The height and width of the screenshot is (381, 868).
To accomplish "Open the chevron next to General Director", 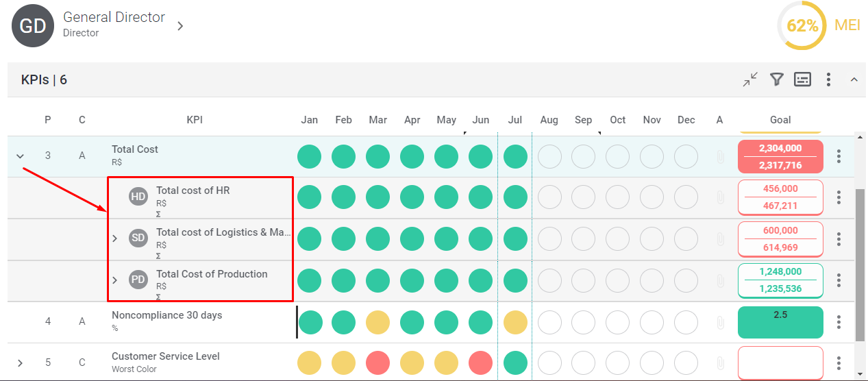I will (x=180, y=26).
